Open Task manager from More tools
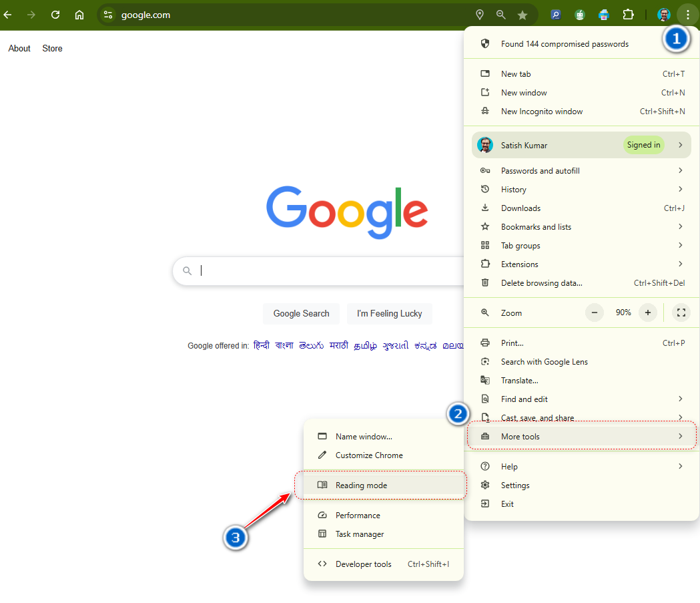Screen dimensions: 700x603 coord(384,534)
